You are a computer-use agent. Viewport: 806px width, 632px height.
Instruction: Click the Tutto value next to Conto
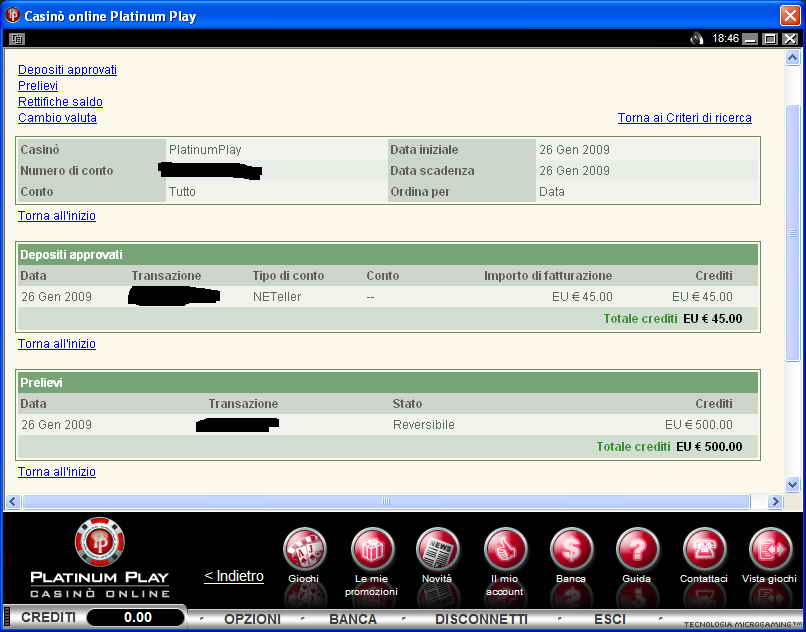pos(182,191)
